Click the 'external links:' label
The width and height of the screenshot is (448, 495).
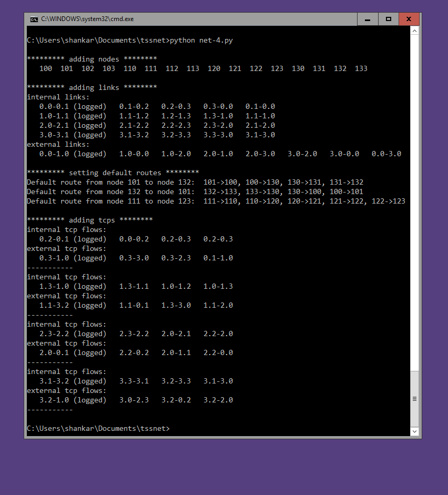point(58,144)
